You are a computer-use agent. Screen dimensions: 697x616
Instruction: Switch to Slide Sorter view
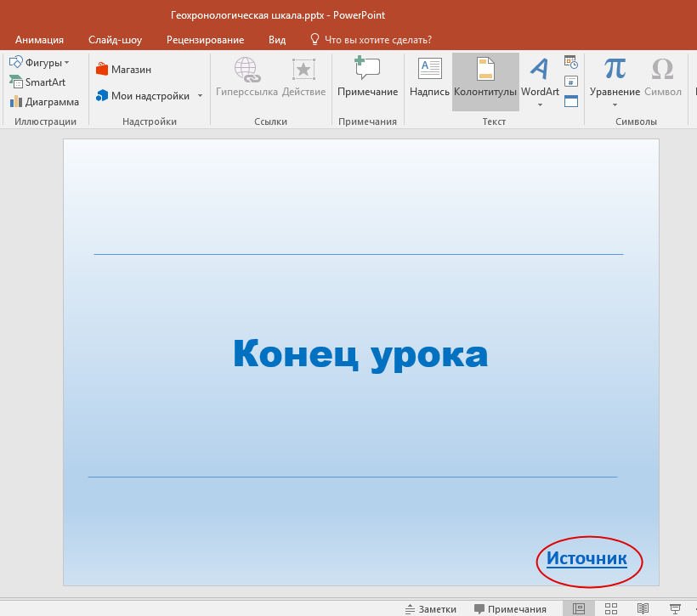point(611,608)
